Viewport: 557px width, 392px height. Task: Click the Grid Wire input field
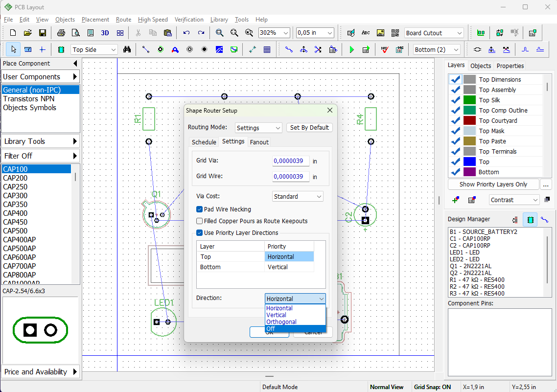291,177
